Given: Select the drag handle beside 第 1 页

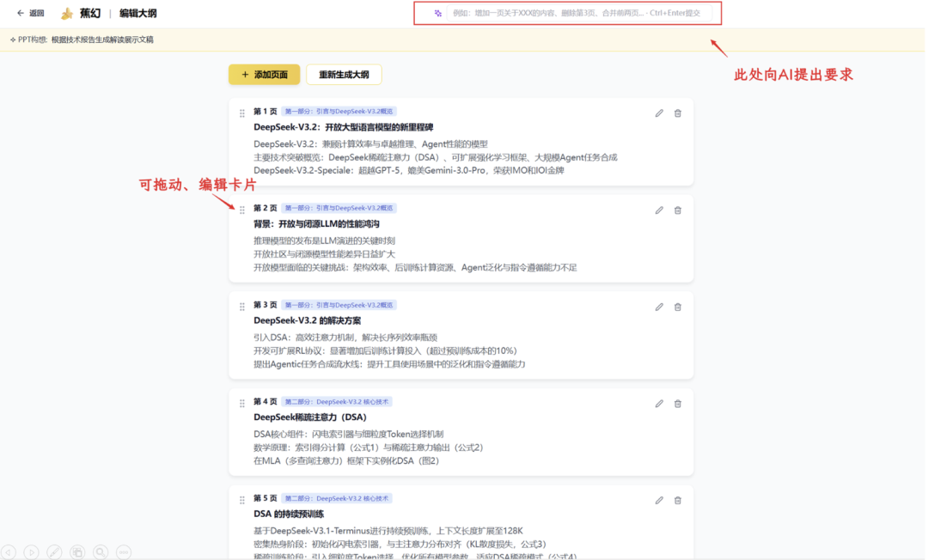Looking at the screenshot, I should click(241, 113).
